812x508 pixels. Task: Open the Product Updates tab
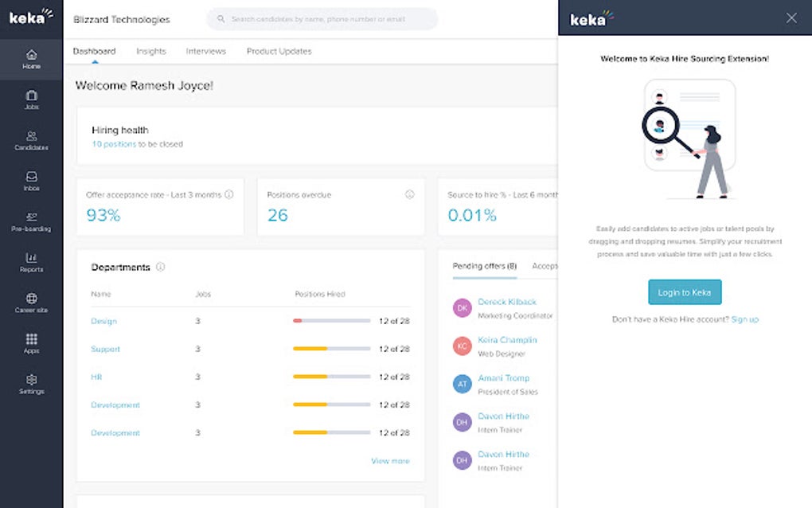pyautogui.click(x=279, y=51)
